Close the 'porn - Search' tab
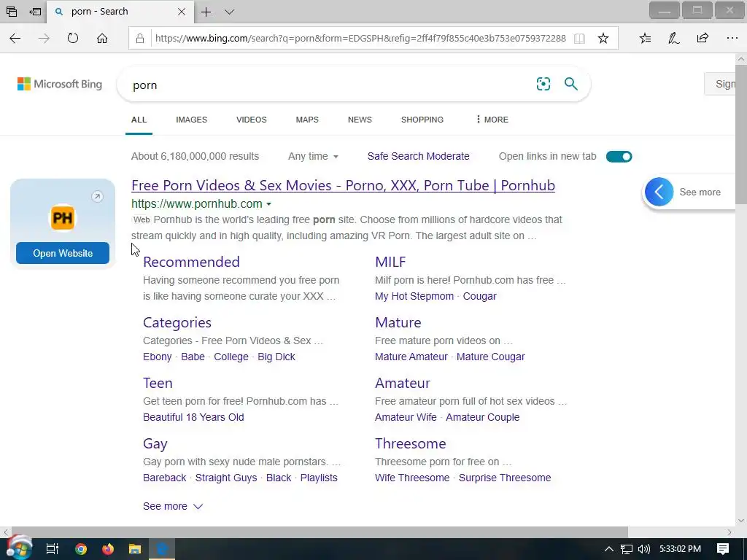Viewport: 747px width, 560px height. tap(182, 12)
